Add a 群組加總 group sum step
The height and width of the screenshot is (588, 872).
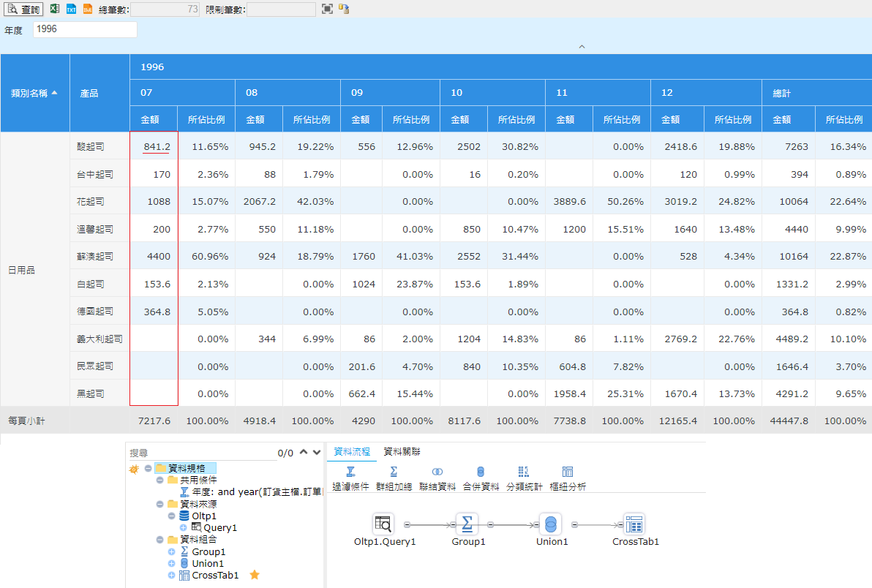394,478
